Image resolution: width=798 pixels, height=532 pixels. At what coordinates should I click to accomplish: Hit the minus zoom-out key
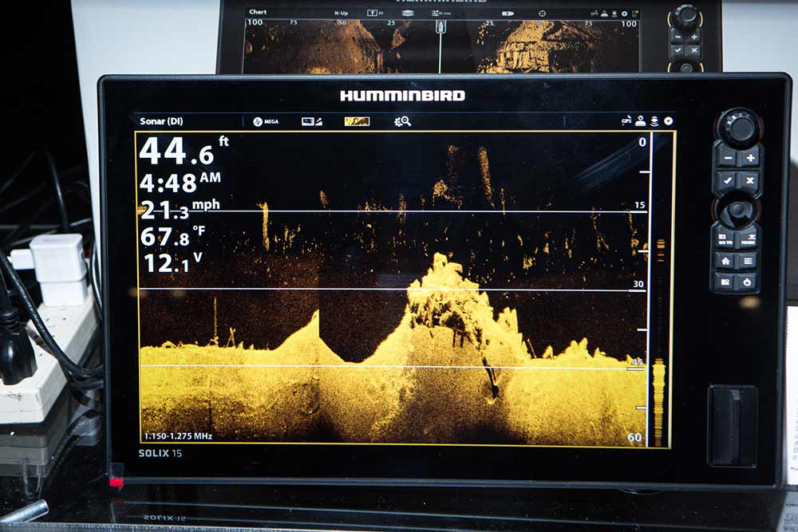point(727,158)
